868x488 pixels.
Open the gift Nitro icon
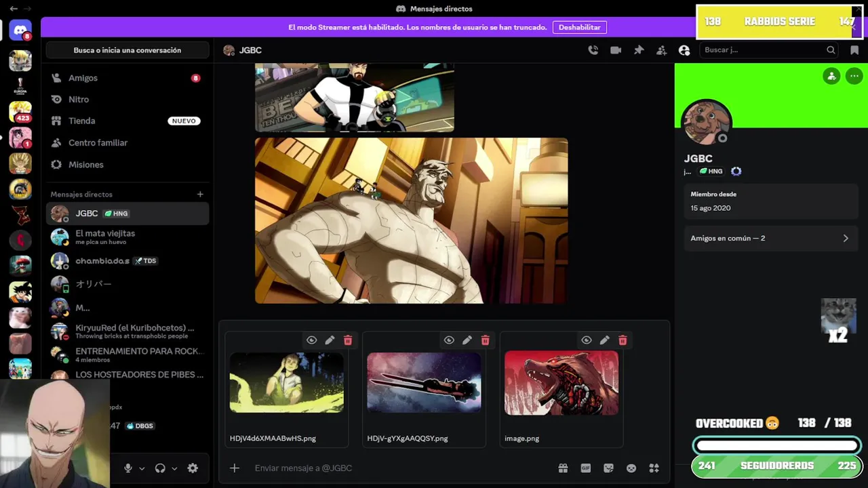(x=563, y=468)
